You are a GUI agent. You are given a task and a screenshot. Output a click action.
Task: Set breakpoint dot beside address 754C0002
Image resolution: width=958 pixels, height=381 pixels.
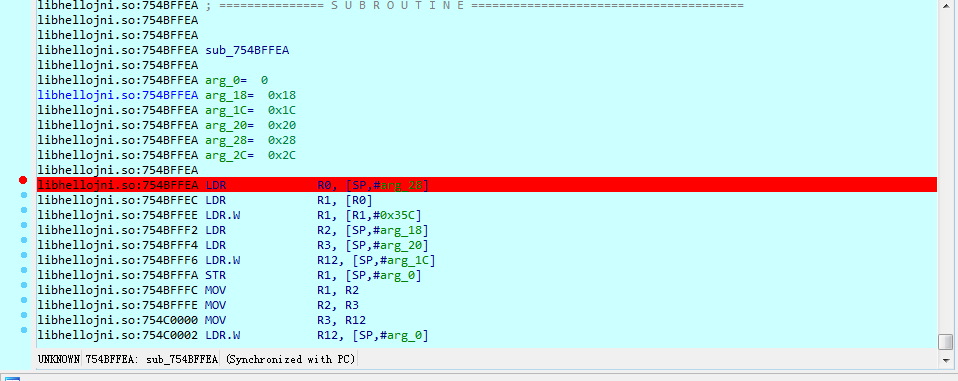[x=24, y=330]
